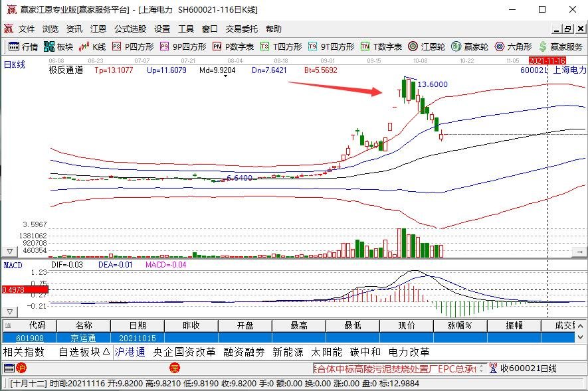Screen dimensions: 588x391
Task: Click the 深 Shenzhen market round icon
Action: tap(175, 368)
